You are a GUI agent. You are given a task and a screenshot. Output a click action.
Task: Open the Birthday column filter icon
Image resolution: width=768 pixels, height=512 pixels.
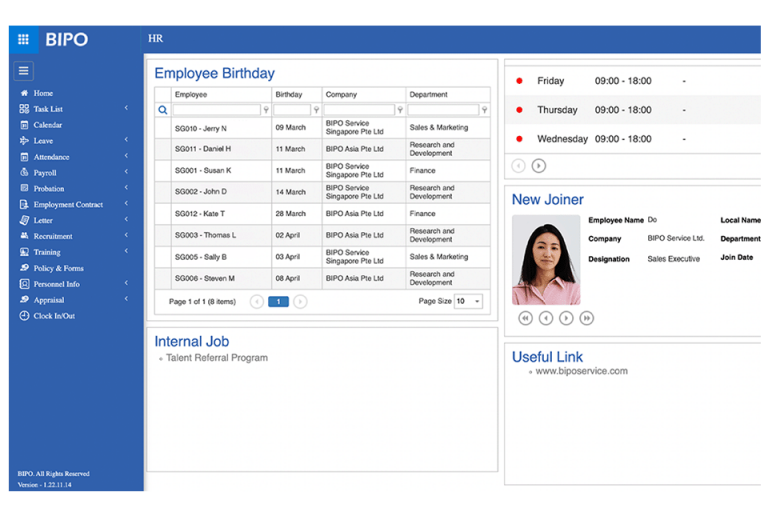pos(316,110)
